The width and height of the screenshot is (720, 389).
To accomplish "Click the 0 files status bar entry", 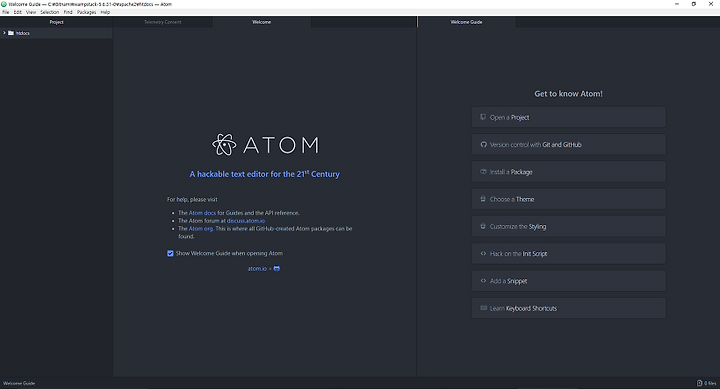I will [x=707, y=383].
